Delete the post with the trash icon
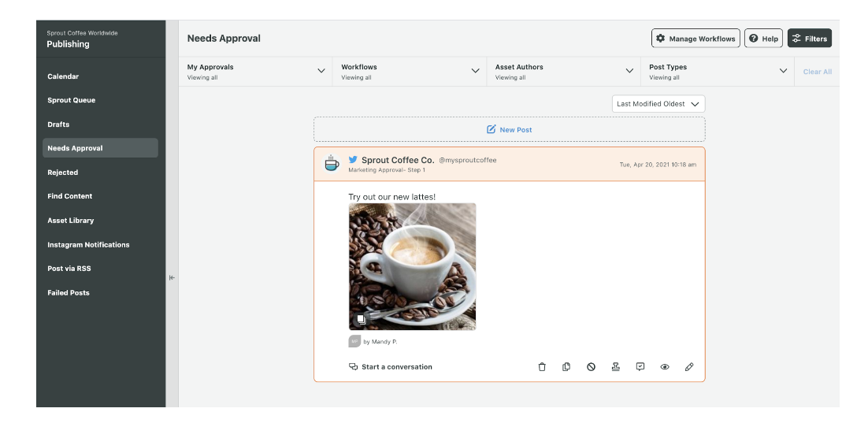The height and width of the screenshot is (438, 868). (x=542, y=367)
